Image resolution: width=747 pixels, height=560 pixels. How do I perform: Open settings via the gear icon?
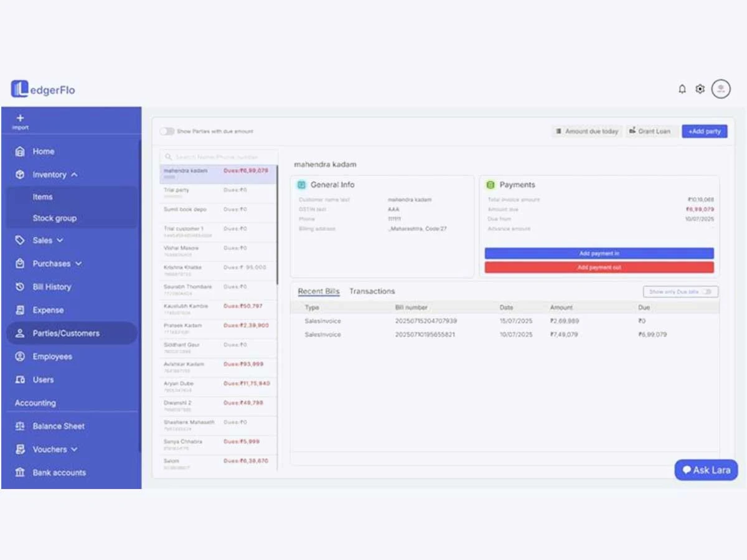point(700,89)
